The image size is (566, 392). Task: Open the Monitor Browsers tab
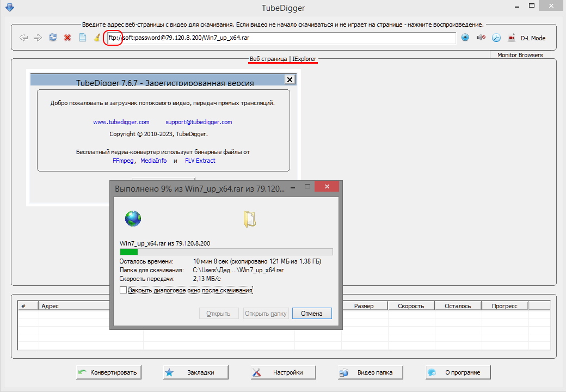pos(520,55)
